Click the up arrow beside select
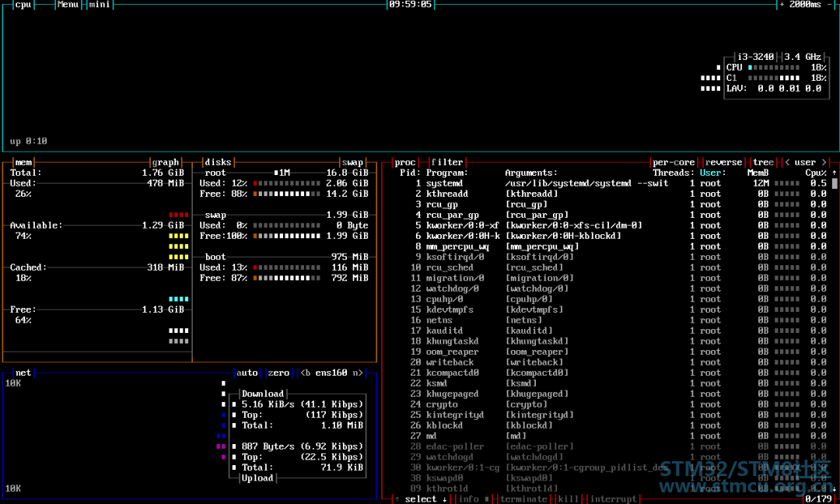 click(x=397, y=499)
